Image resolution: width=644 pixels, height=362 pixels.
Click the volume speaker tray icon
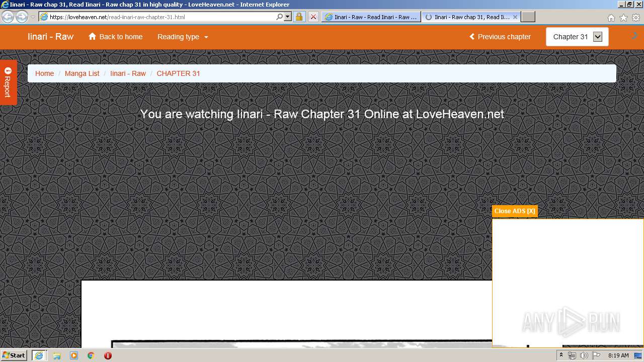pyautogui.click(x=584, y=355)
